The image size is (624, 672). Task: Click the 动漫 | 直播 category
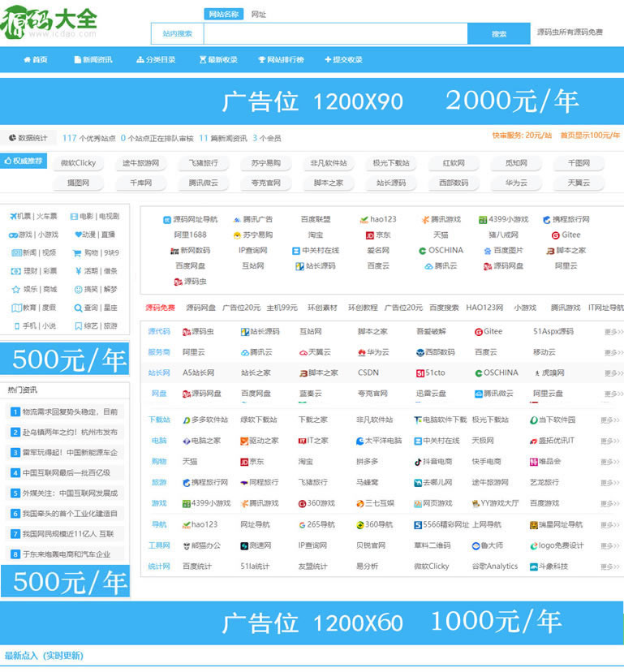point(95,235)
